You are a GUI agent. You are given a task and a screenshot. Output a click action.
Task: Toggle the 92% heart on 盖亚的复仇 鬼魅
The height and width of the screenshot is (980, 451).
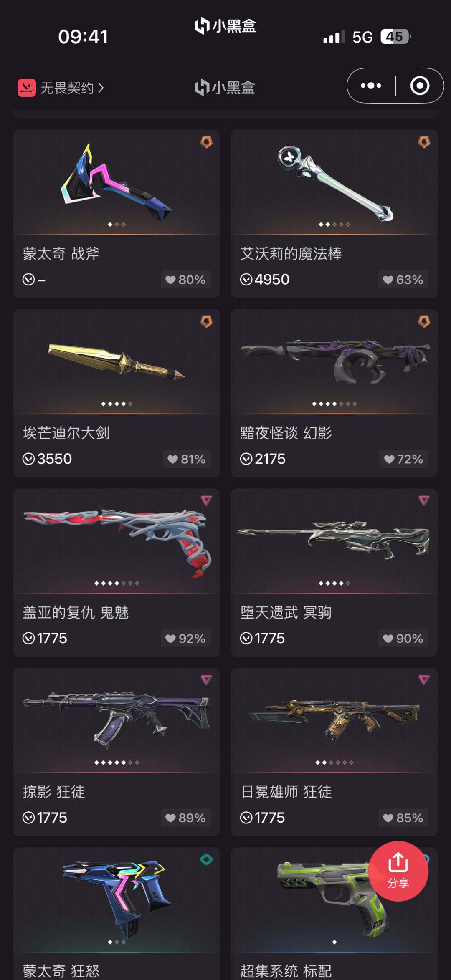click(186, 639)
